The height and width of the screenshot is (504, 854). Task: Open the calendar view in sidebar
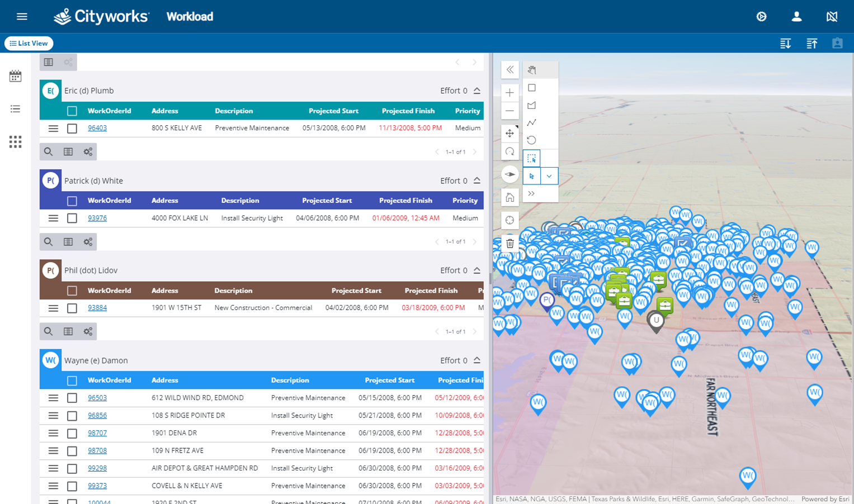click(x=15, y=77)
